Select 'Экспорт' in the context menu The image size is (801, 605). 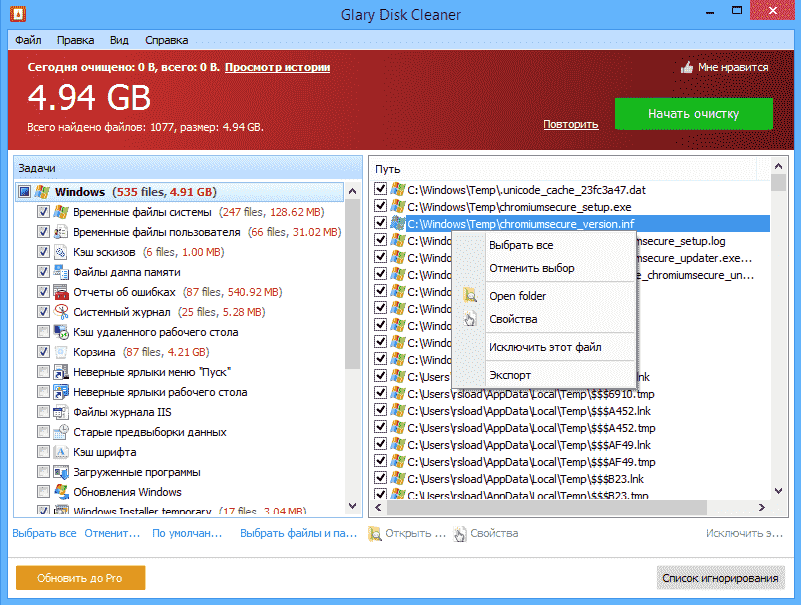[509, 375]
